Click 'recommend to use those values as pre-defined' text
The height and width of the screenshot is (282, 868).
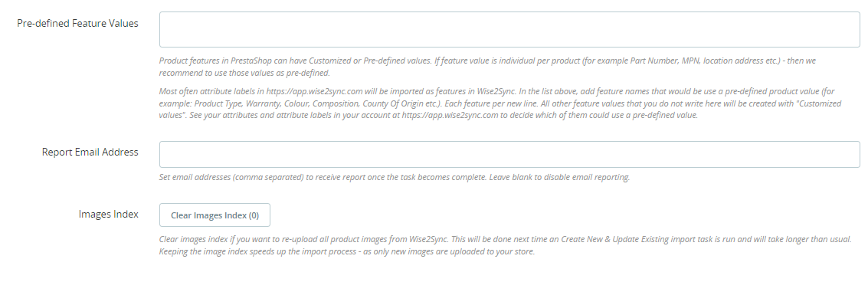(x=244, y=73)
